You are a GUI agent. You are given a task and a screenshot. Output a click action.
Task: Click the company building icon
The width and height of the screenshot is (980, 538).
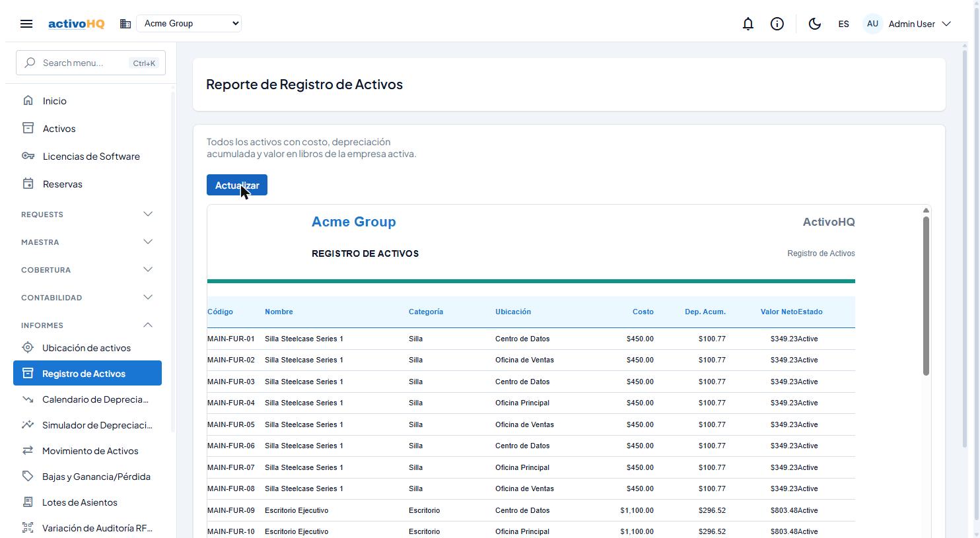point(125,24)
